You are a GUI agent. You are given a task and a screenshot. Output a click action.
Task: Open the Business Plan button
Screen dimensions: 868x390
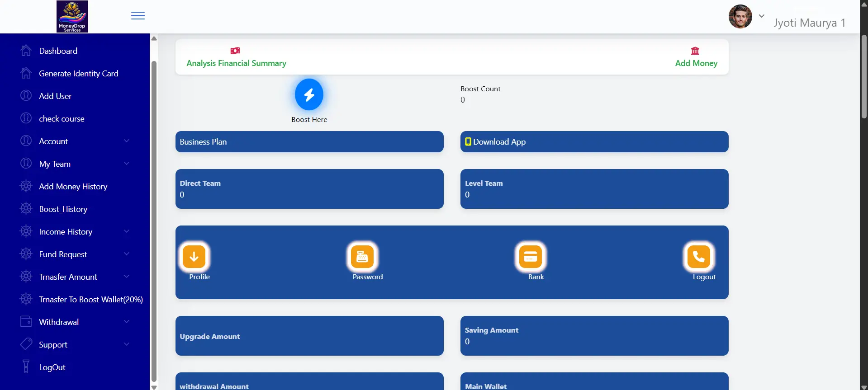309,142
